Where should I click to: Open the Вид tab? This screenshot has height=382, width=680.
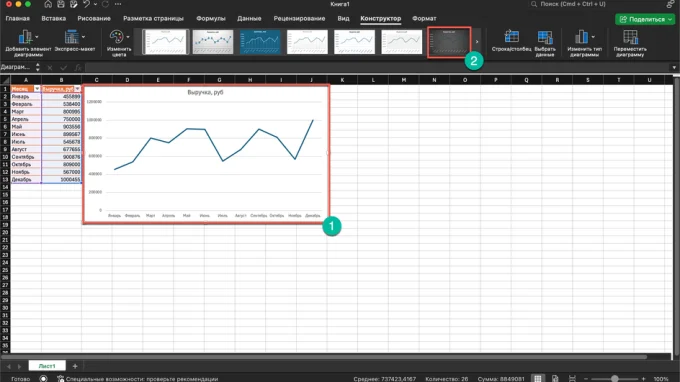coord(343,19)
